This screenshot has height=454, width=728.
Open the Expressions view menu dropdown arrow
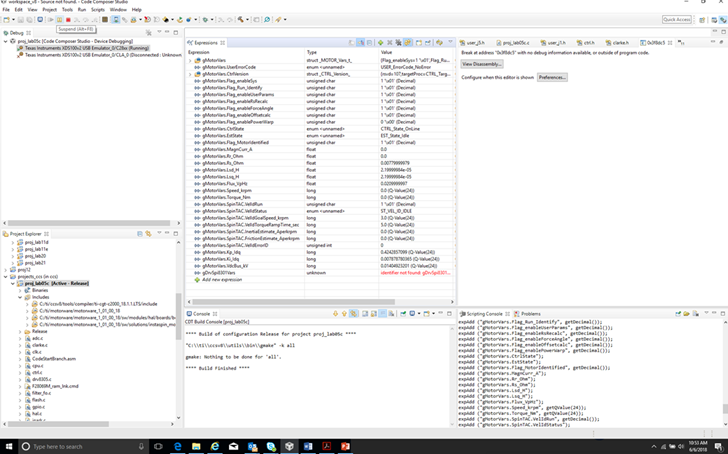pyautogui.click(x=450, y=42)
